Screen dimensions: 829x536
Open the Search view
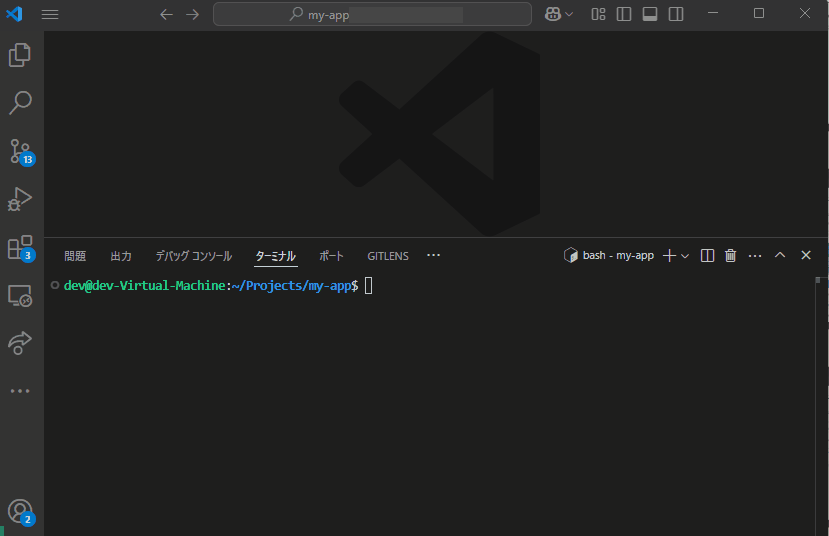[20, 103]
